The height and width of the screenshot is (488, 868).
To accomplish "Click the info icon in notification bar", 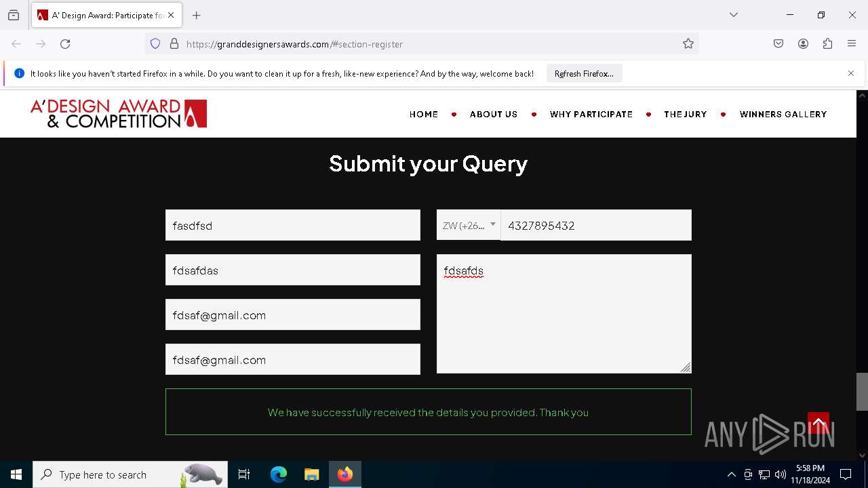I will [19, 73].
